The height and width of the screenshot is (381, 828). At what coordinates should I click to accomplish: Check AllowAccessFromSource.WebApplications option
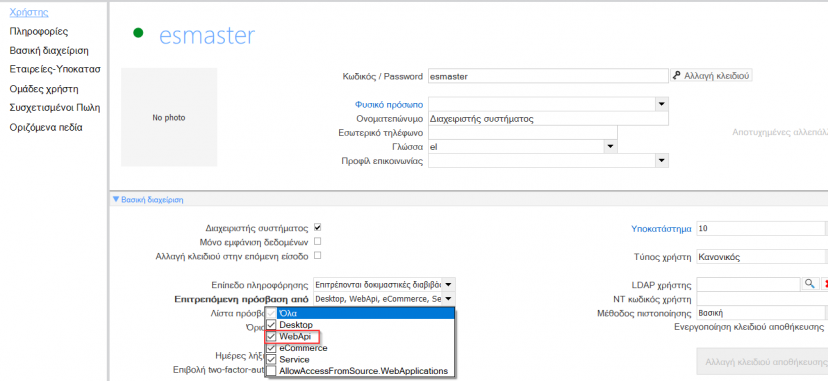(271, 372)
